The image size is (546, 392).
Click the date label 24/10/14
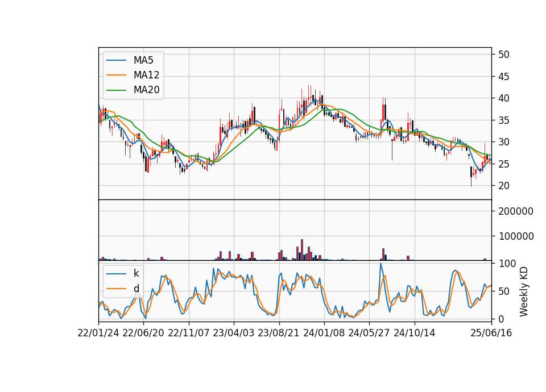pyautogui.click(x=415, y=333)
